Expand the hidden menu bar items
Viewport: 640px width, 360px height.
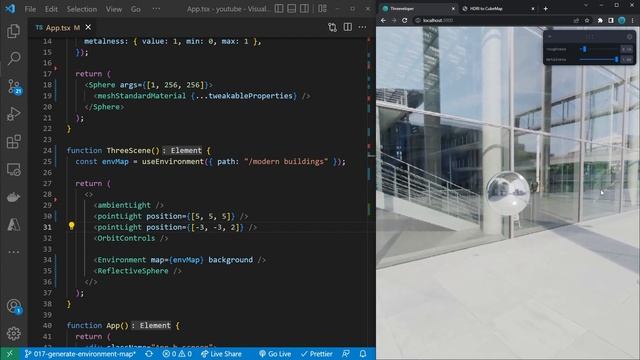(x=156, y=9)
